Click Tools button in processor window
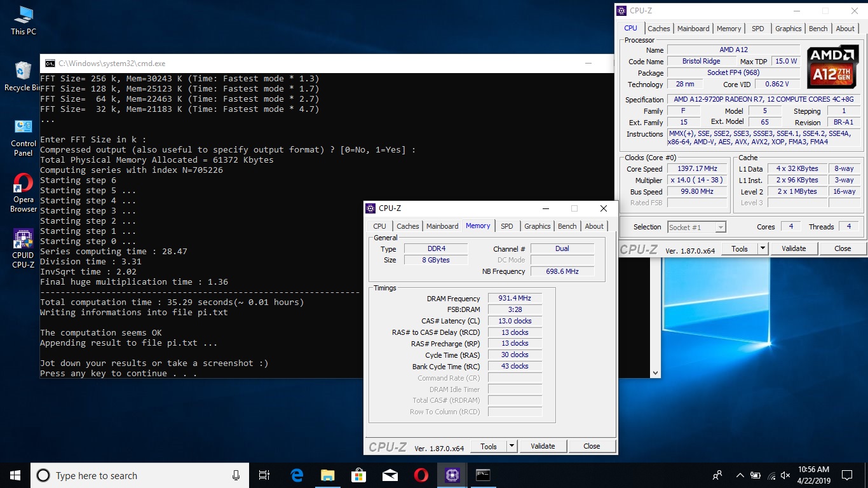This screenshot has height=488, width=868. [740, 248]
